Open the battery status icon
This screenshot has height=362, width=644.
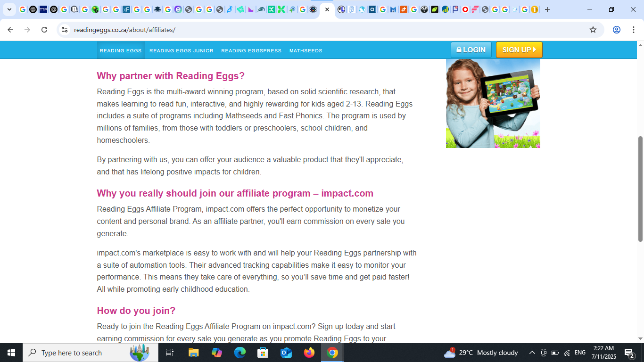pyautogui.click(x=555, y=353)
